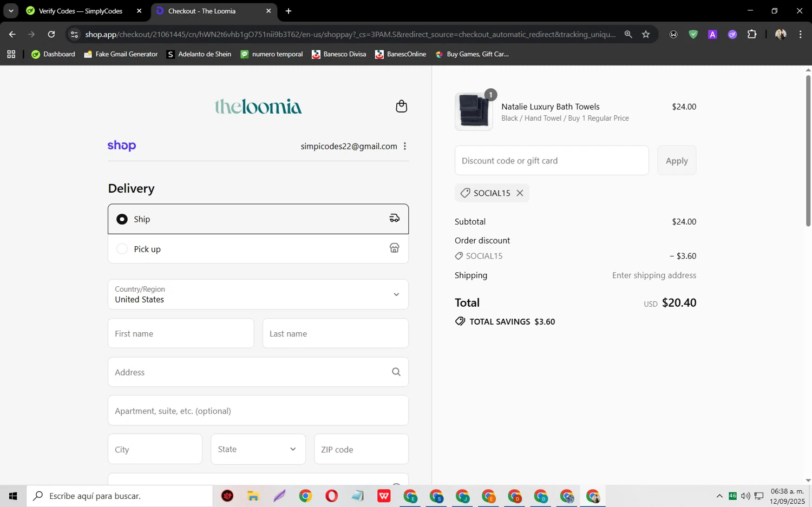This screenshot has width=812, height=507.
Task: Reload the checkout page
Action: pos(51,34)
